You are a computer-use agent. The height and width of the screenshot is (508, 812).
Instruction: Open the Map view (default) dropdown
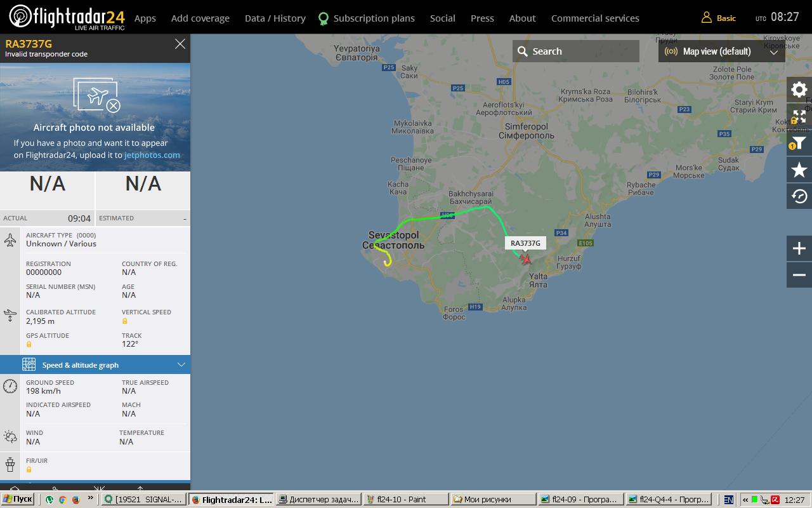(722, 51)
